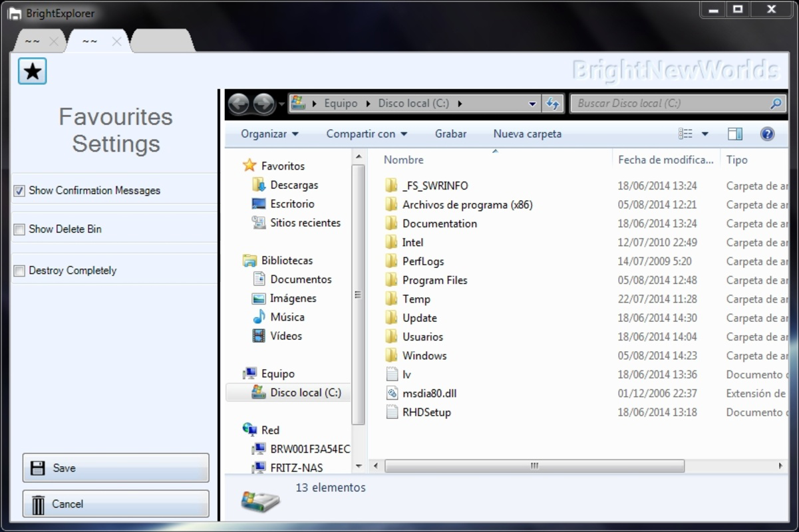Select Descargas in the navigation pane
The width and height of the screenshot is (799, 532).
coord(294,185)
